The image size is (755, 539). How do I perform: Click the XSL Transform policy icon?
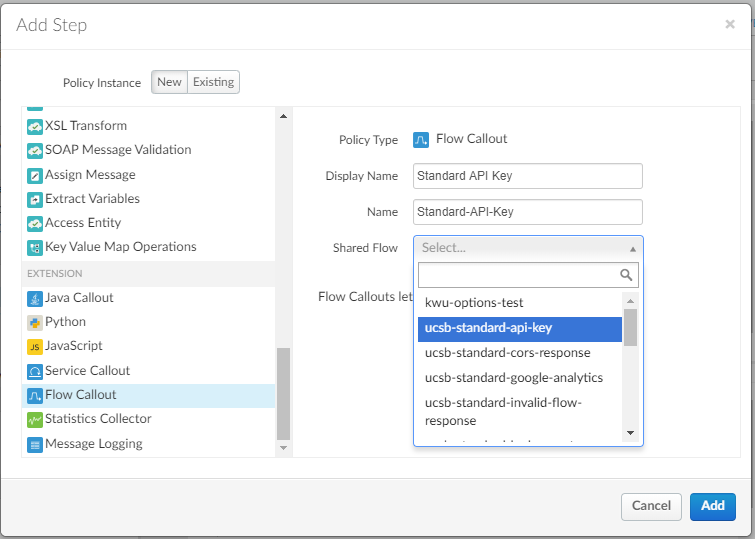[35, 126]
